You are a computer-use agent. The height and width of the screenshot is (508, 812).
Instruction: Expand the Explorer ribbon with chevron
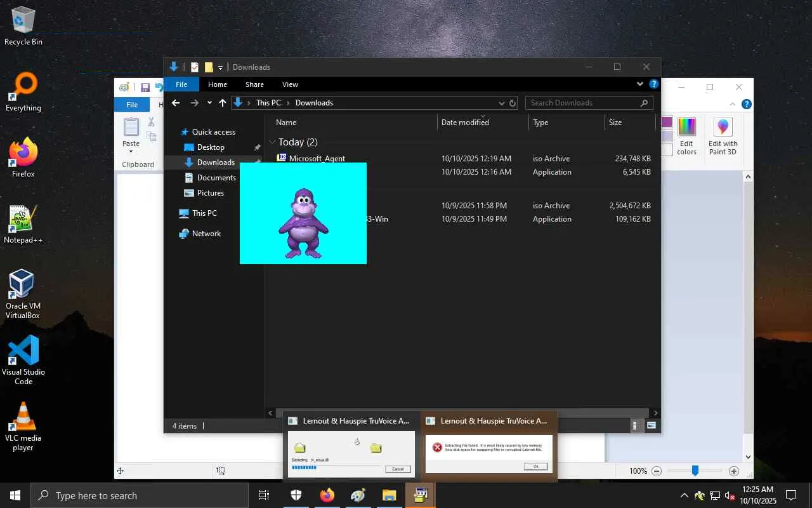[x=640, y=84]
